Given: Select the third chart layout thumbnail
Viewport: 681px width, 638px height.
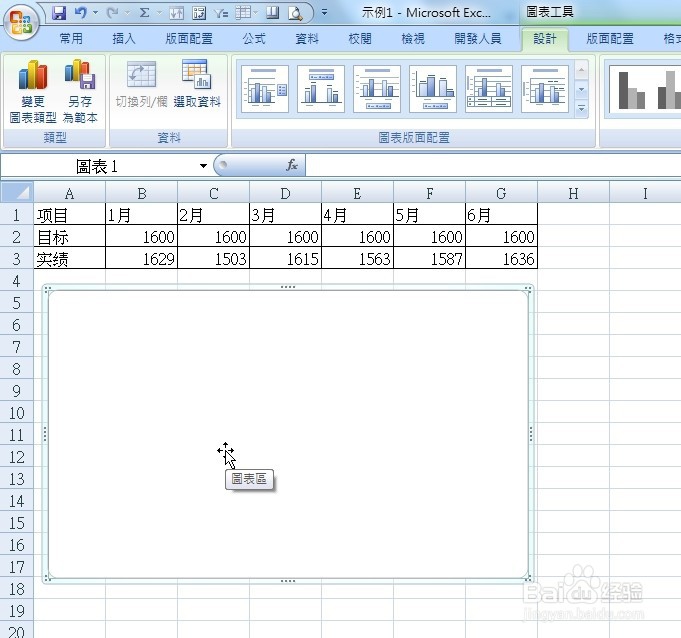Looking at the screenshot, I should point(377,89).
